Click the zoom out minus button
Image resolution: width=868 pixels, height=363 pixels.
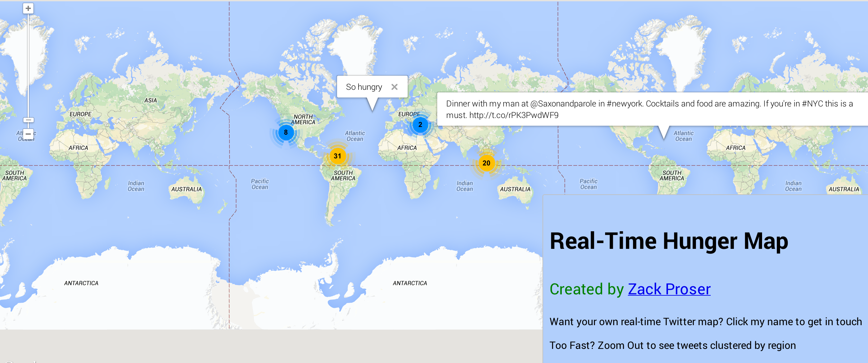28,133
